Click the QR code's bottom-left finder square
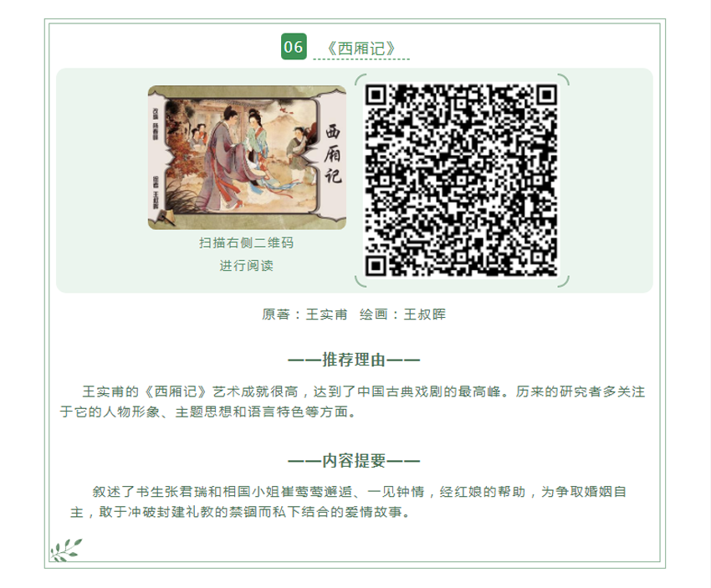The image size is (711, 588). click(x=376, y=266)
